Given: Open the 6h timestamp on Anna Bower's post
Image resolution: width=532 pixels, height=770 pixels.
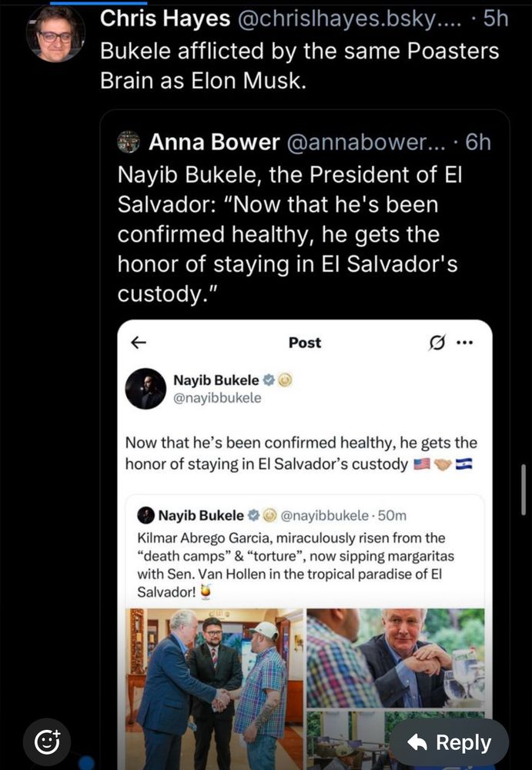Looking at the screenshot, I should [478, 142].
